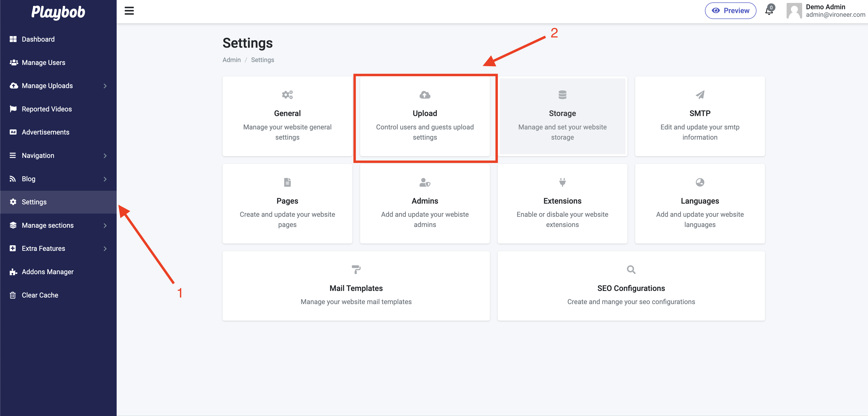
Task: Open the Dashboard menu item
Action: coord(58,39)
